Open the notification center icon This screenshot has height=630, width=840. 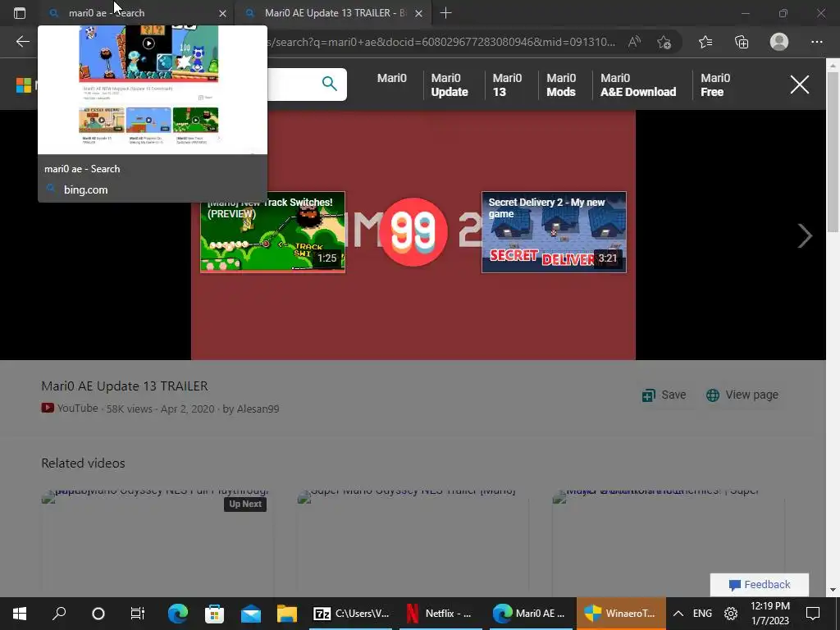(813, 614)
